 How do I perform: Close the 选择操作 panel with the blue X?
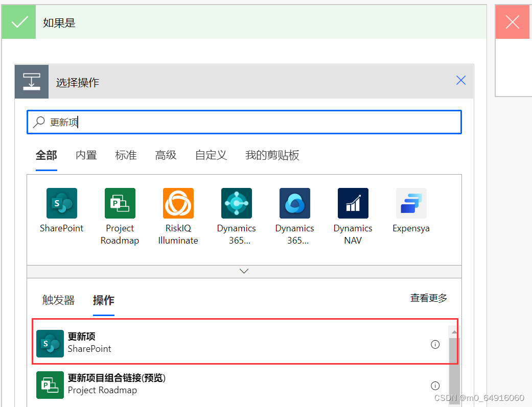pos(461,80)
